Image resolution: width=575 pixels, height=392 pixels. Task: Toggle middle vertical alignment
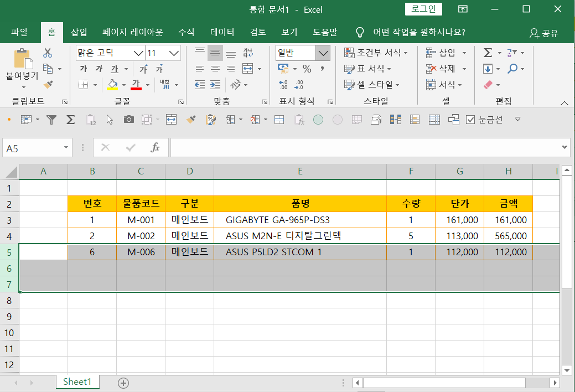point(215,53)
